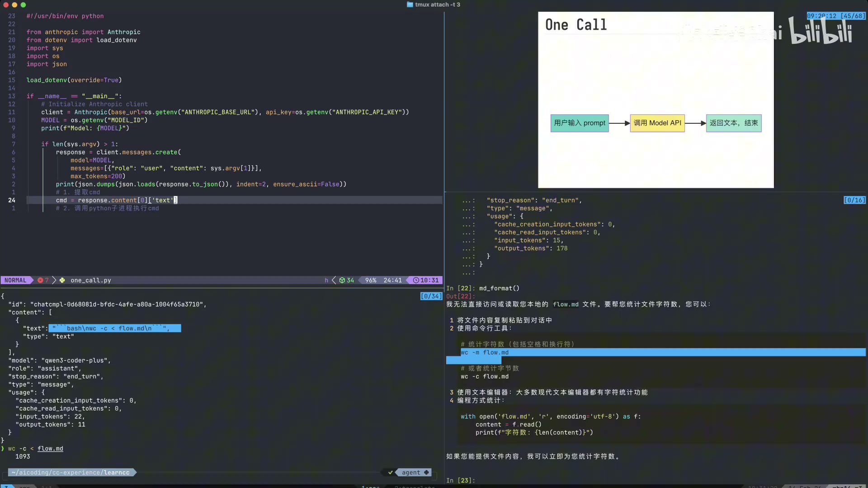
Task: Click the one_call.py filename in statusline
Action: [90, 280]
